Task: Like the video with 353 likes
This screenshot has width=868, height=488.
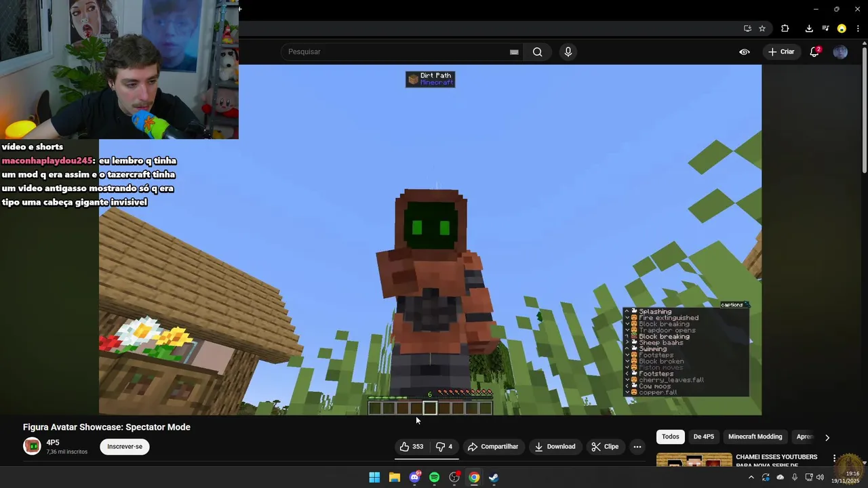Action: [x=411, y=447]
